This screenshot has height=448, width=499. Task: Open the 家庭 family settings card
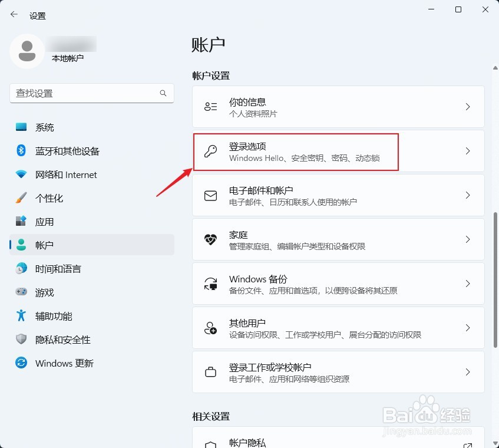[338, 239]
